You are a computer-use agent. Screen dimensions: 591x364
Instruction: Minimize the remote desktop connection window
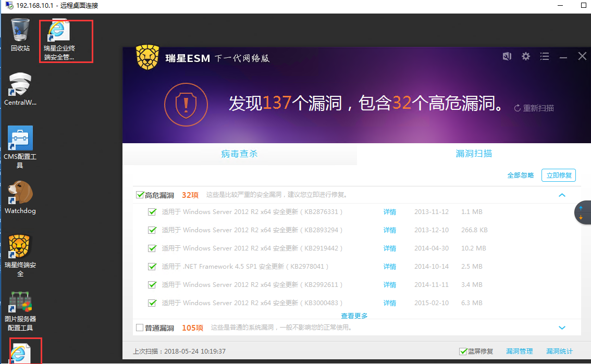point(560,5)
